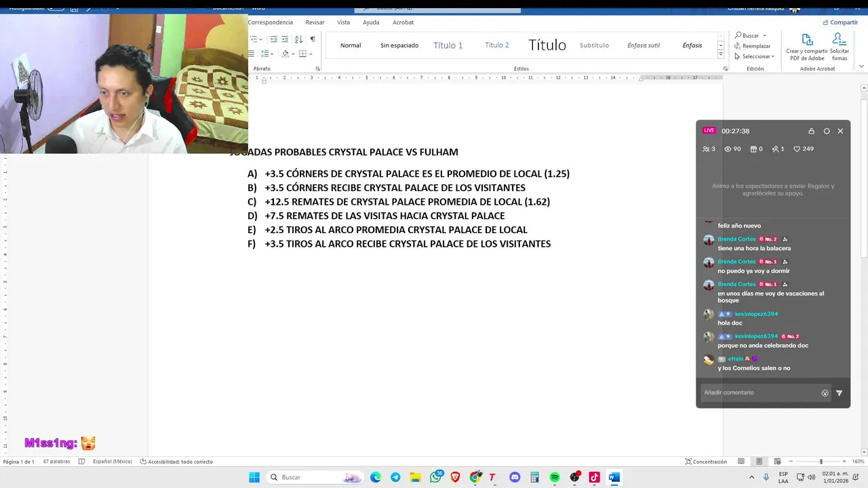868x488 pixels.
Task: Collapse the Word ribbon chevron
Action: tap(861, 66)
